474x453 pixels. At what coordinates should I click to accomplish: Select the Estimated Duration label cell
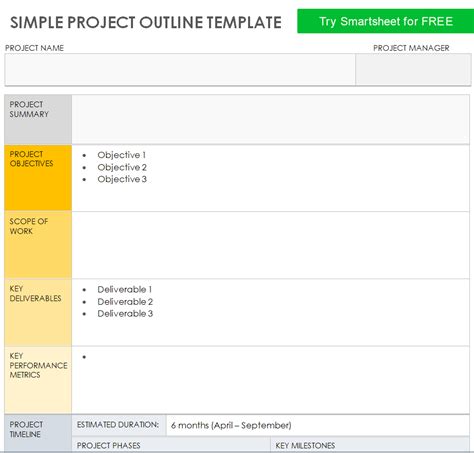[x=119, y=425]
